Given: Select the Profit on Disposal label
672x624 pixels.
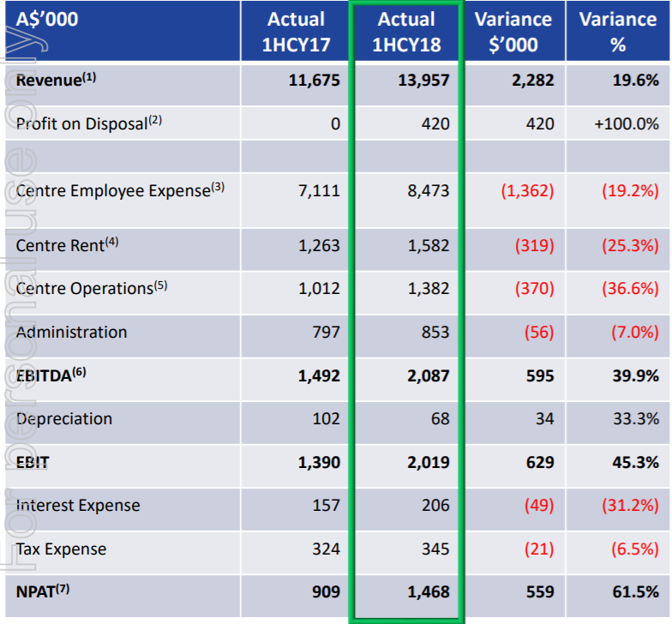Looking at the screenshot, I should click(89, 123).
